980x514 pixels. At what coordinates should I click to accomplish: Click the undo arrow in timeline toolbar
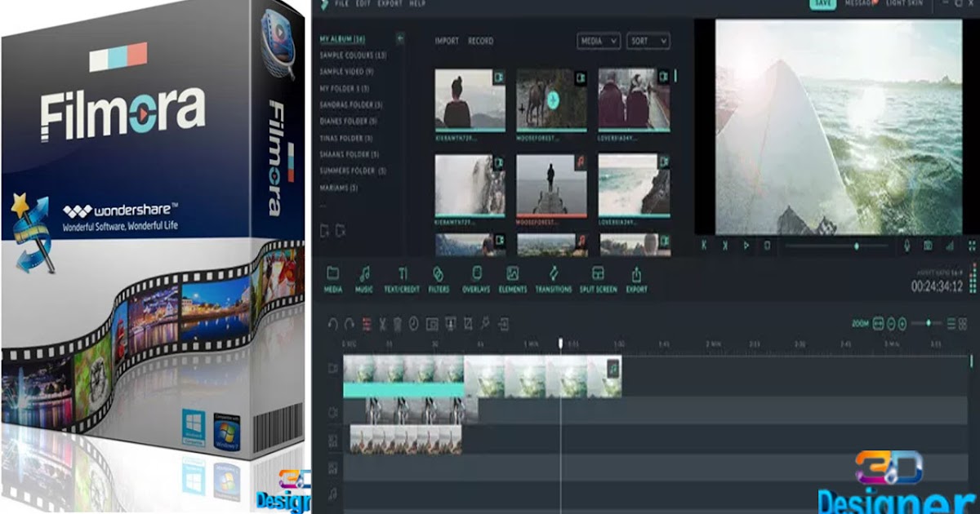point(332,324)
